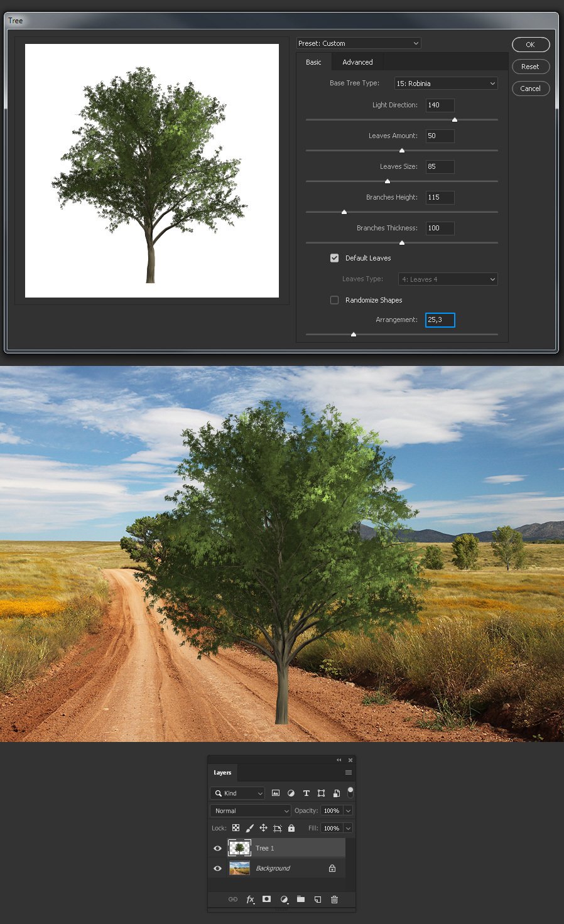The height and width of the screenshot is (924, 564).
Task: Lock transparent pixels in Layers panel
Action: coord(236,828)
